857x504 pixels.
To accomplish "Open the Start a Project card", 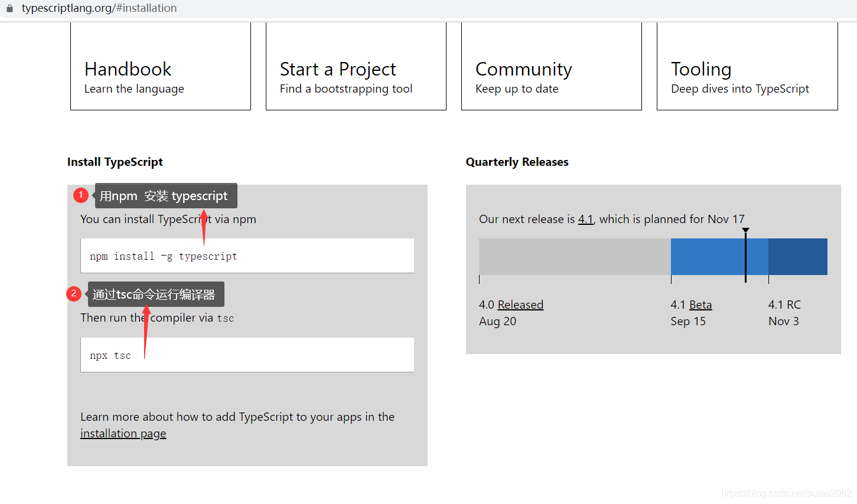I will (x=356, y=66).
